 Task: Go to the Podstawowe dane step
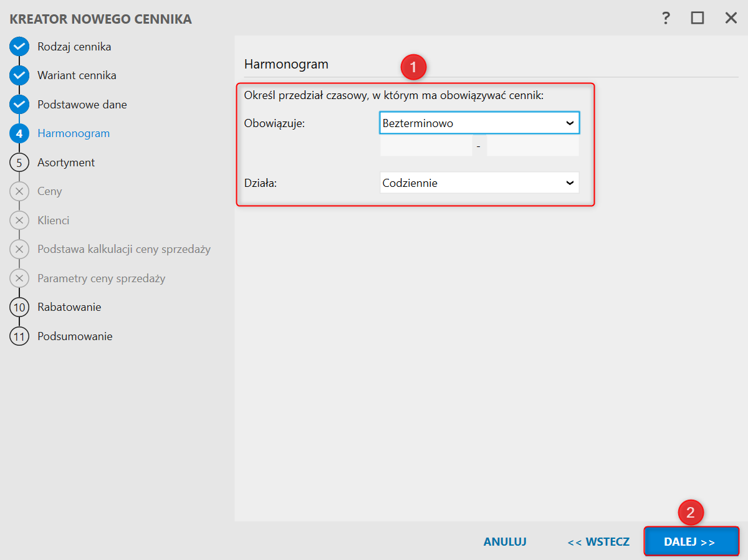click(82, 105)
